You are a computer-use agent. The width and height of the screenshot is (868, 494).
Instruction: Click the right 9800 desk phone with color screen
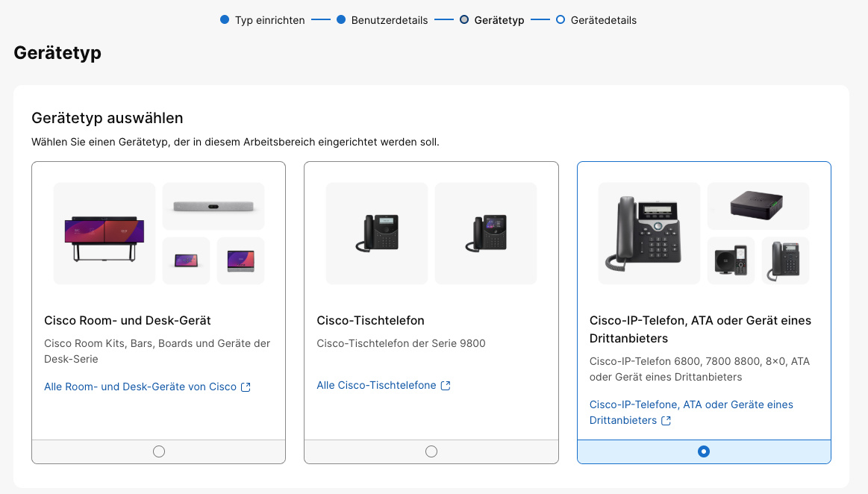click(x=485, y=234)
